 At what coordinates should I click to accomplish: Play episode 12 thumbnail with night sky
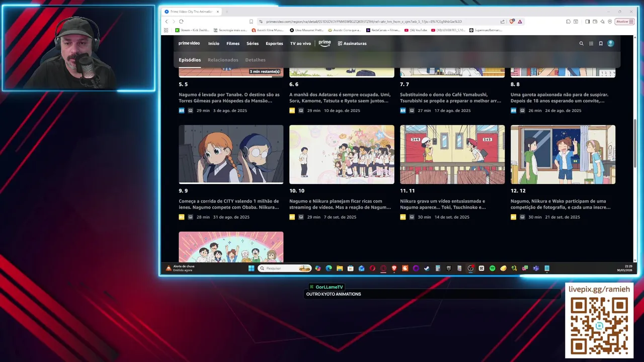coord(563,154)
